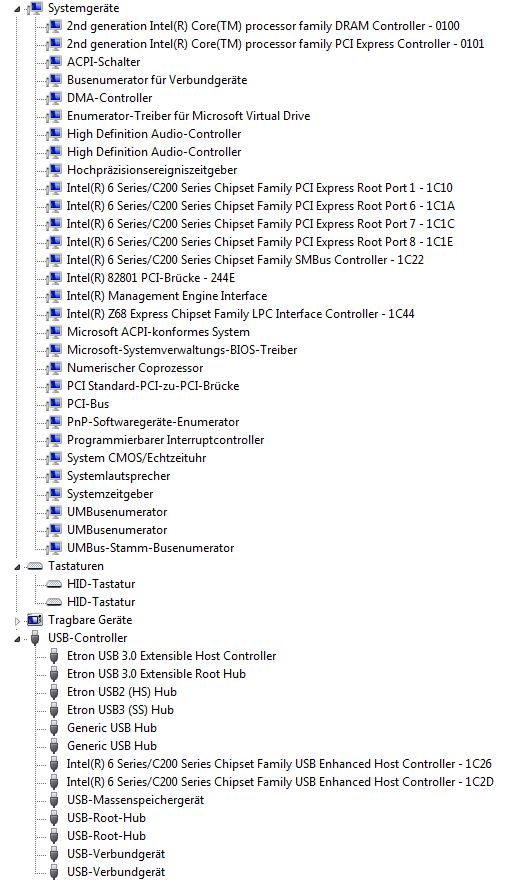Select the Systemlautsprecher entry
Viewport: 519px width, 882px height.
(118, 476)
